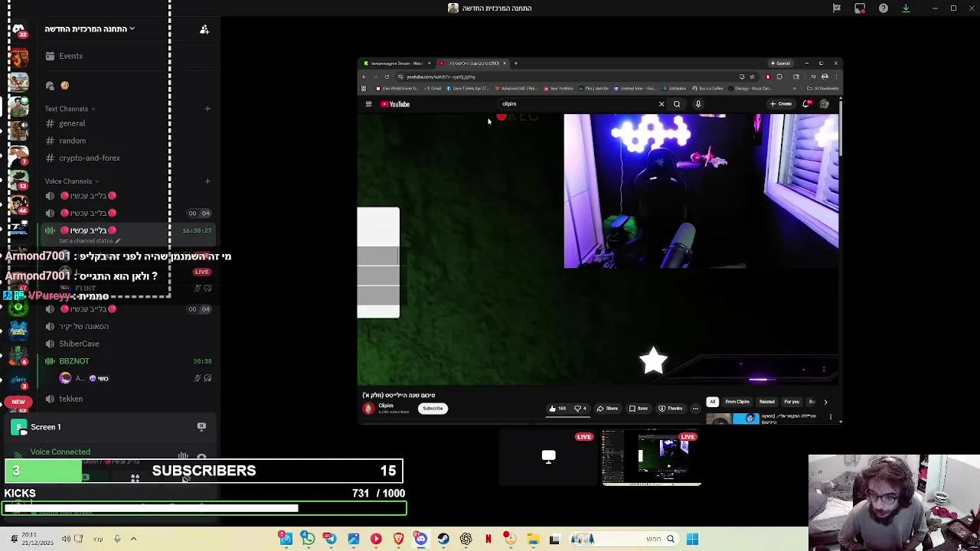The image size is (980, 551).
Task: Open All Bookmarks folder in browser
Action: (822, 88)
